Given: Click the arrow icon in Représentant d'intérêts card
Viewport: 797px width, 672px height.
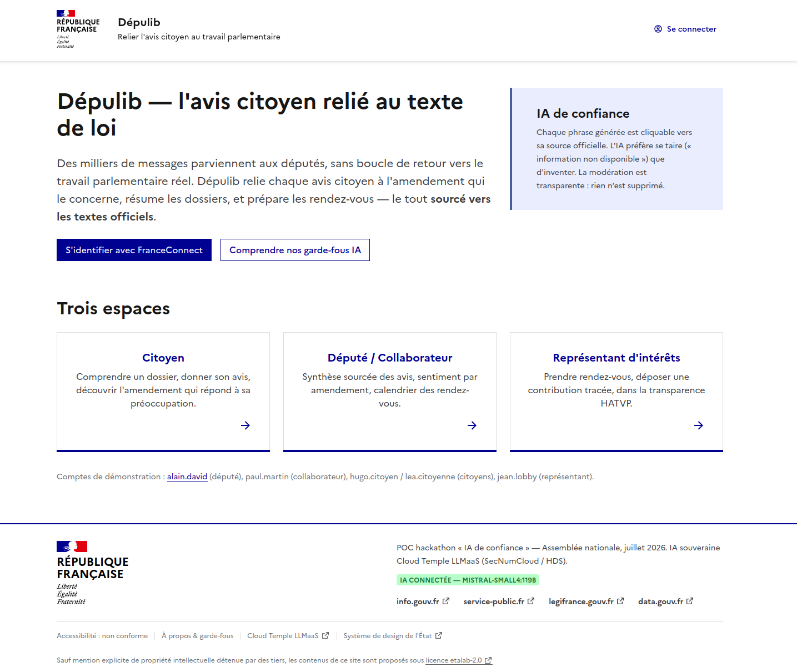Looking at the screenshot, I should click(699, 425).
